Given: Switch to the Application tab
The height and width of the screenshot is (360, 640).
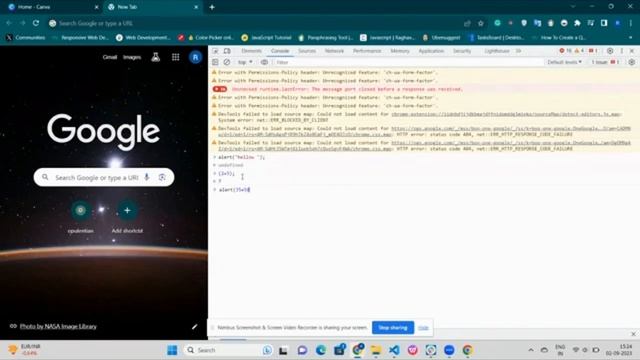Looking at the screenshot, I should coord(431,51).
